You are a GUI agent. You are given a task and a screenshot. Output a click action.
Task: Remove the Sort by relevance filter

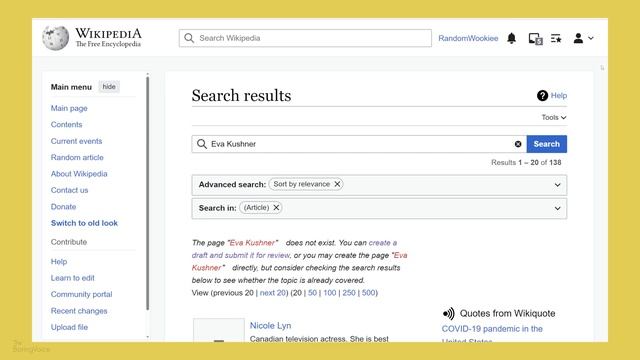[x=337, y=184]
